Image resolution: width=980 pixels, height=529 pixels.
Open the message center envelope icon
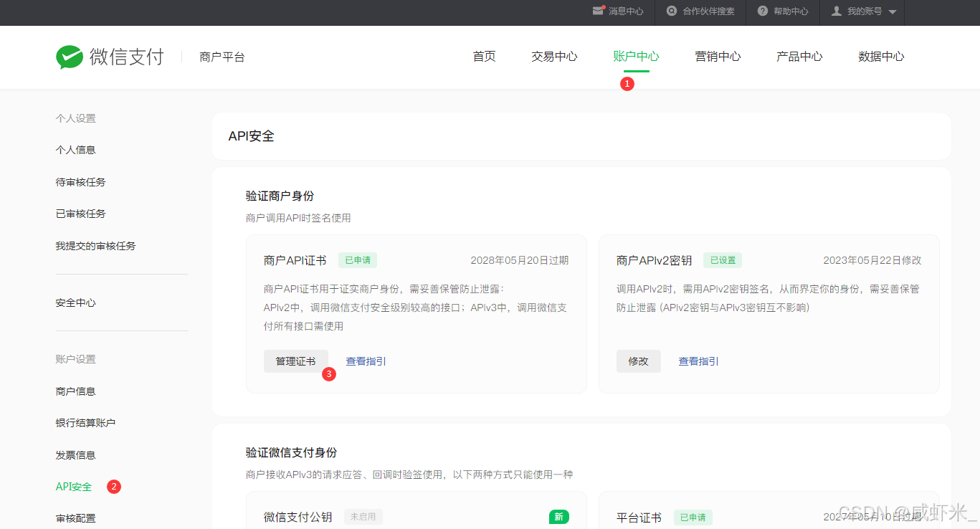[599, 11]
